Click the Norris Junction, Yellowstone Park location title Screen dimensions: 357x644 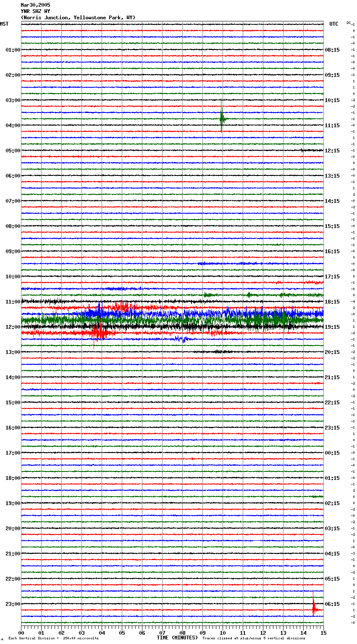click(78, 18)
